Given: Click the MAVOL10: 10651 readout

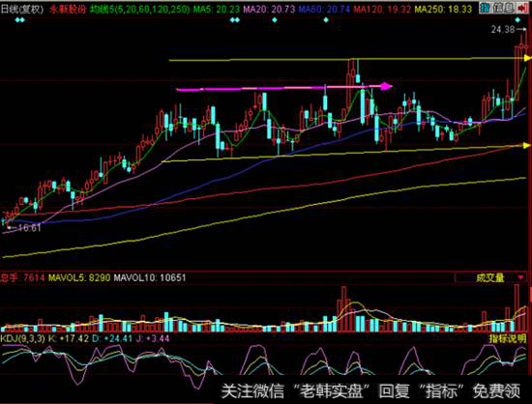Looking at the screenshot, I should pos(150,278).
